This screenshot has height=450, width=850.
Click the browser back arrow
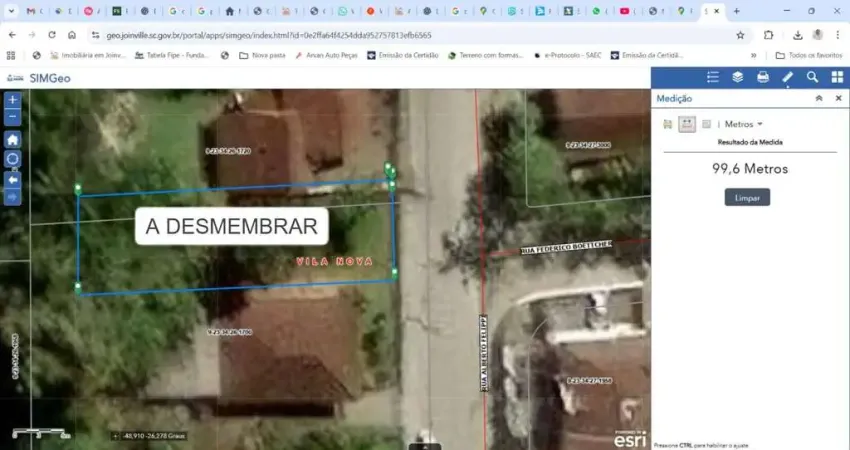(12, 35)
